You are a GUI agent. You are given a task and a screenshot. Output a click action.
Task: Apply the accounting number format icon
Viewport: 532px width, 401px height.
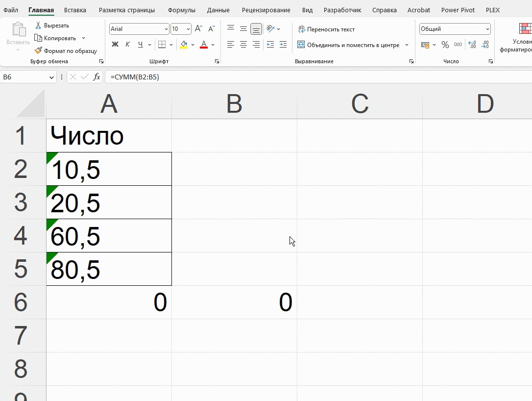coord(425,45)
